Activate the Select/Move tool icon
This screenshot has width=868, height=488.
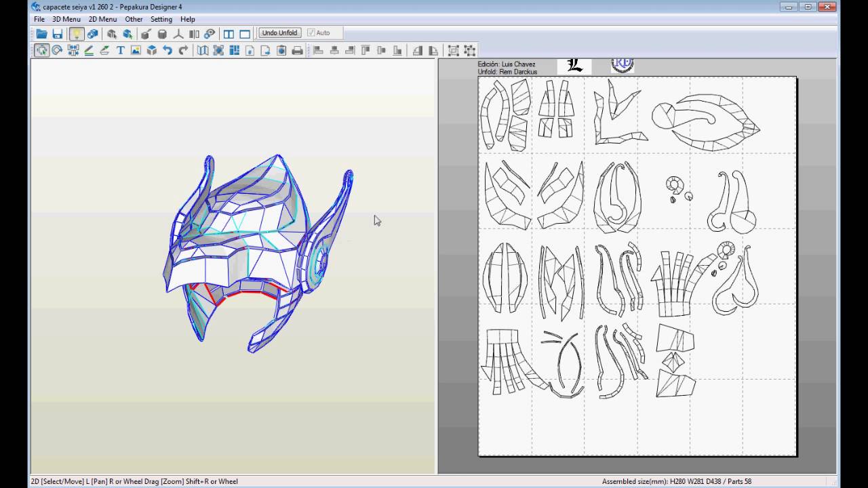(x=42, y=50)
